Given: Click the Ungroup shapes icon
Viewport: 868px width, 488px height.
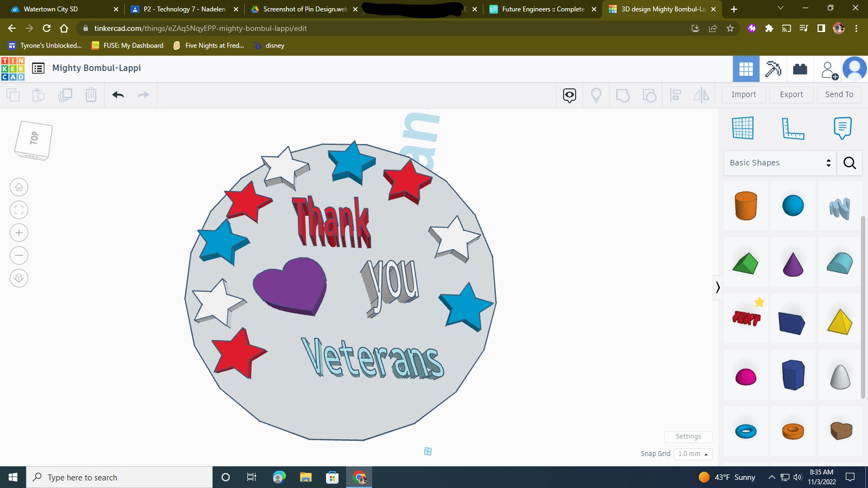Looking at the screenshot, I should [649, 95].
